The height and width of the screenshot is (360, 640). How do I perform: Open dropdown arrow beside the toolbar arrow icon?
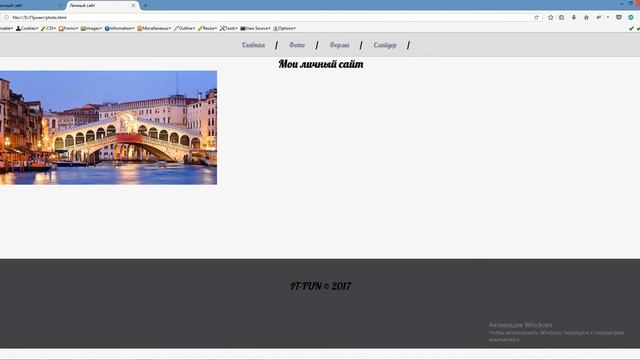click(608, 18)
